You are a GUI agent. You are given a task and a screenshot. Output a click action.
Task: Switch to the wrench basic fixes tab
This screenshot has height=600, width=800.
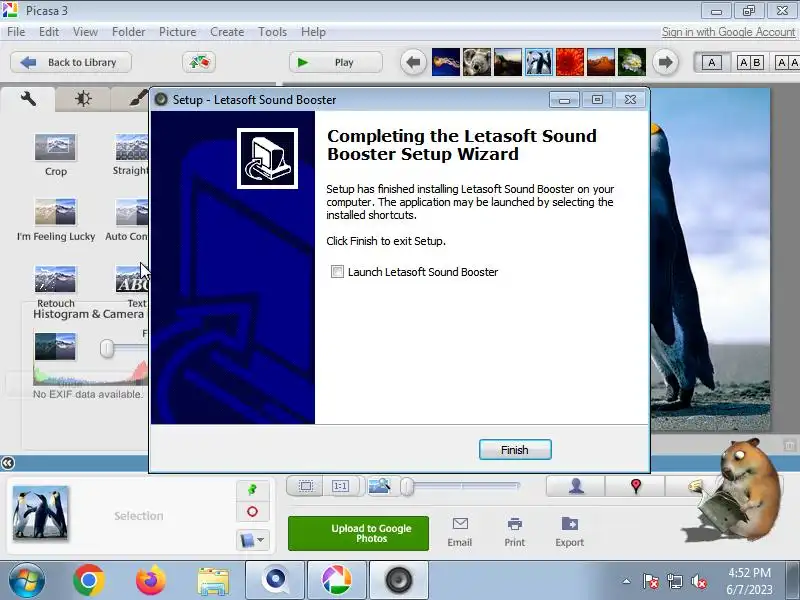(x=28, y=99)
